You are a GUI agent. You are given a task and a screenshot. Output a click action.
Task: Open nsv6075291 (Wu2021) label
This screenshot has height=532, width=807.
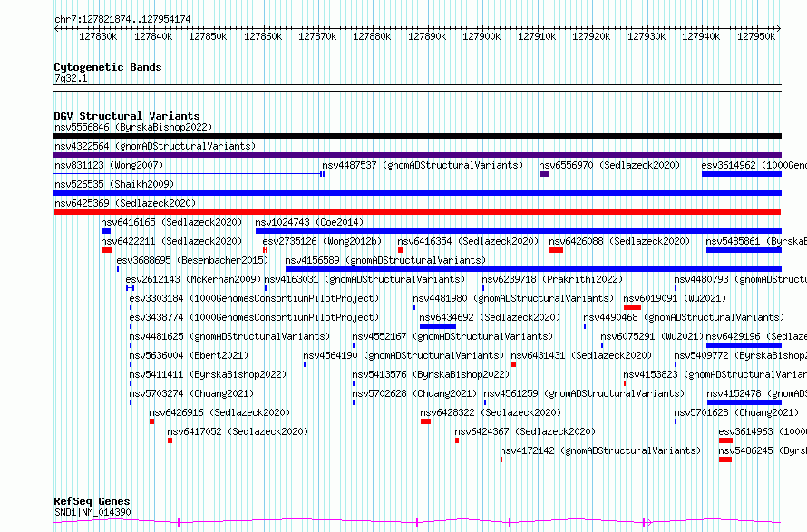(652, 336)
